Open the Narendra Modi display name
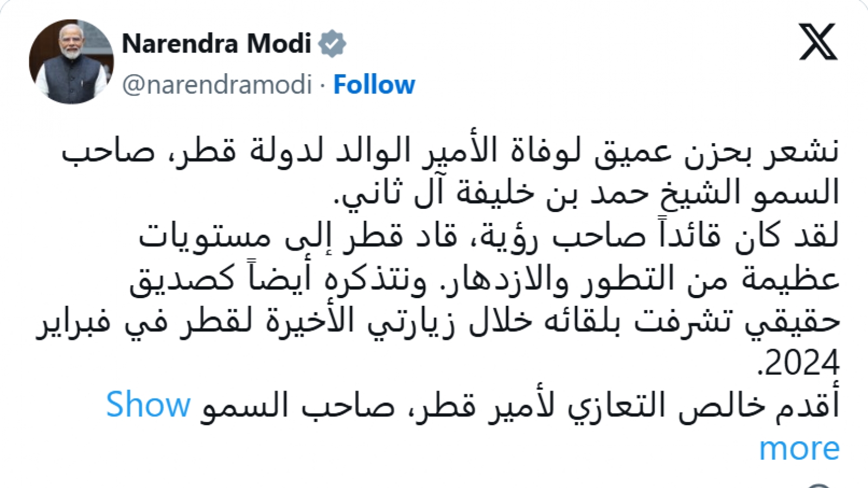This screenshot has height=488, width=868. [x=216, y=43]
